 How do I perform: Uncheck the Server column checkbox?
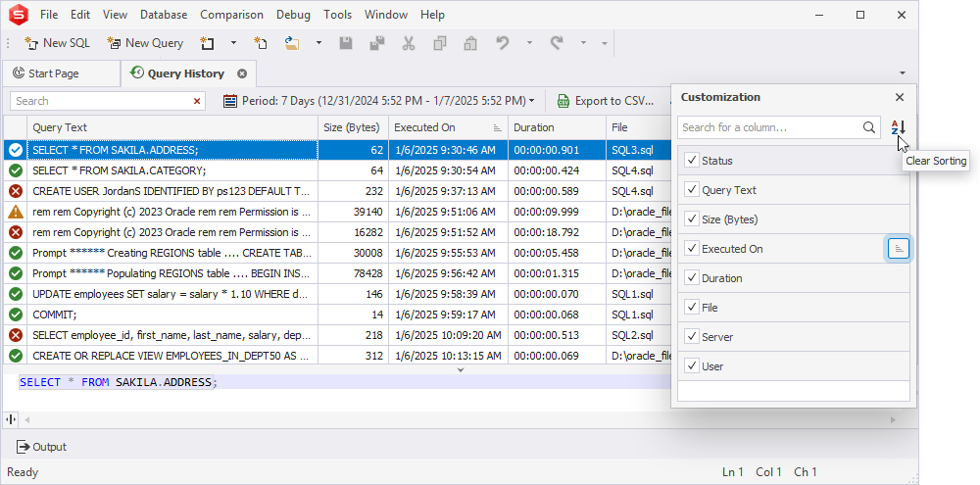(x=691, y=337)
